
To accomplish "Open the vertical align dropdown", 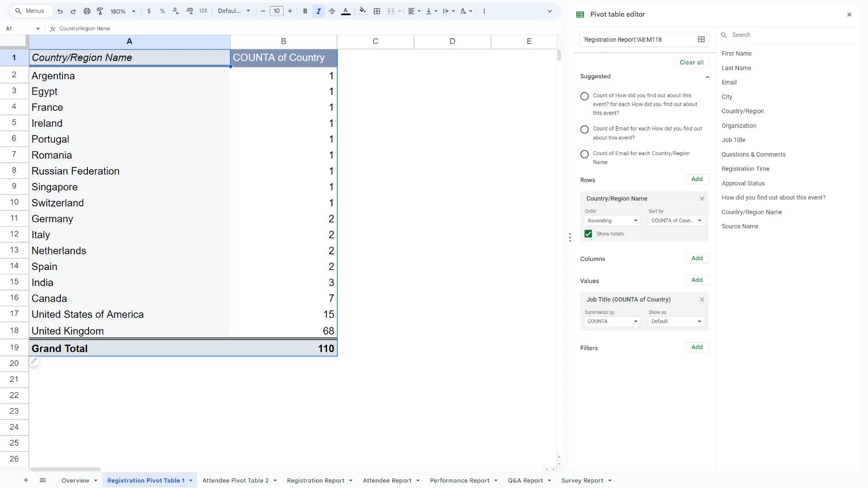I will [431, 11].
